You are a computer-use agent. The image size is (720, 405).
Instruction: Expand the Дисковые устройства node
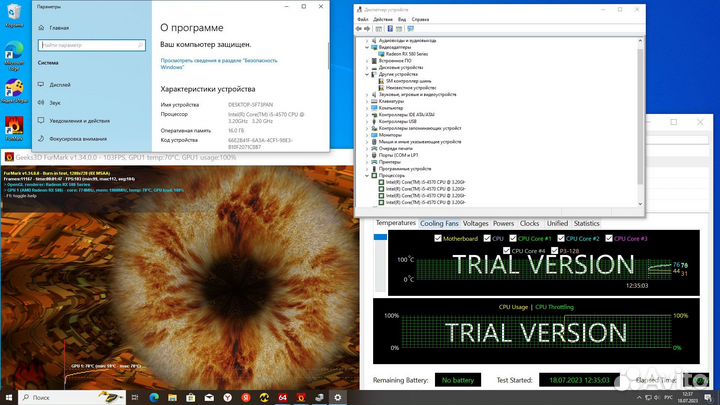367,68
